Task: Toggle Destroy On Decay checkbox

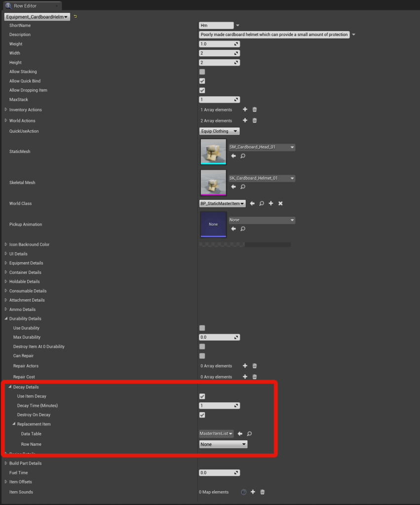Action: coord(202,415)
